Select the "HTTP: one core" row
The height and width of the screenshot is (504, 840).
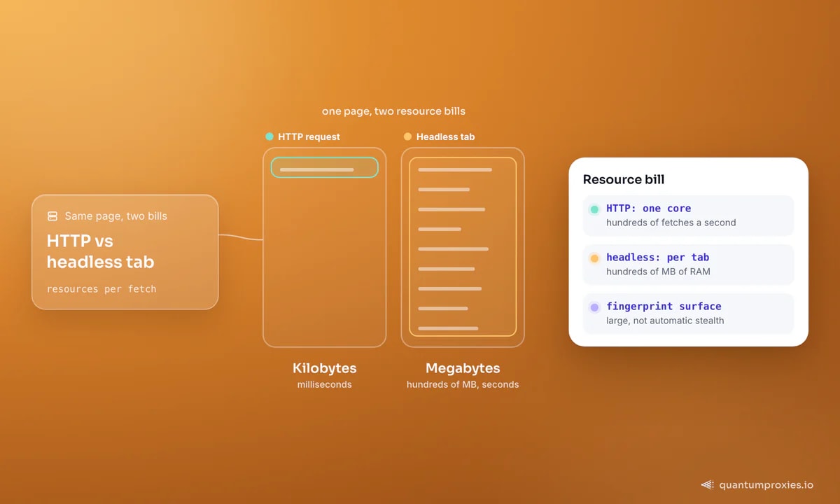click(688, 215)
